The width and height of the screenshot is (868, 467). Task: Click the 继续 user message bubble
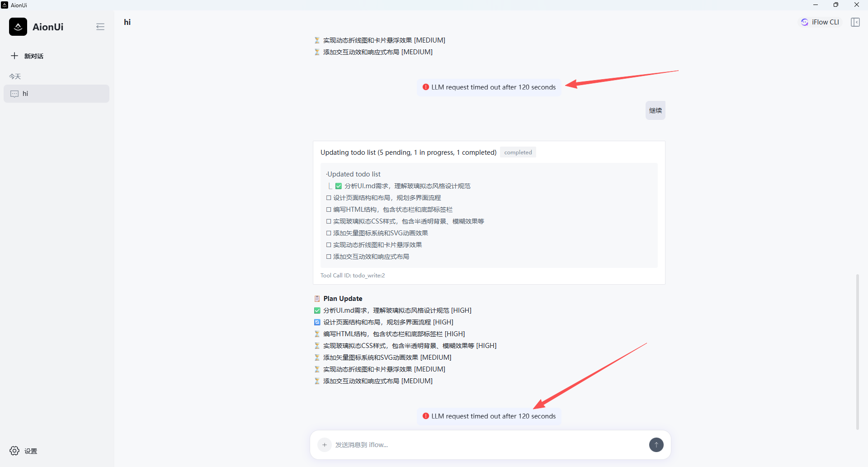(x=655, y=110)
